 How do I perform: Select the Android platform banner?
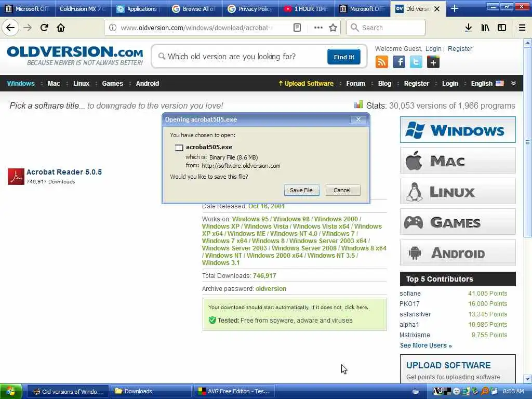(x=458, y=252)
